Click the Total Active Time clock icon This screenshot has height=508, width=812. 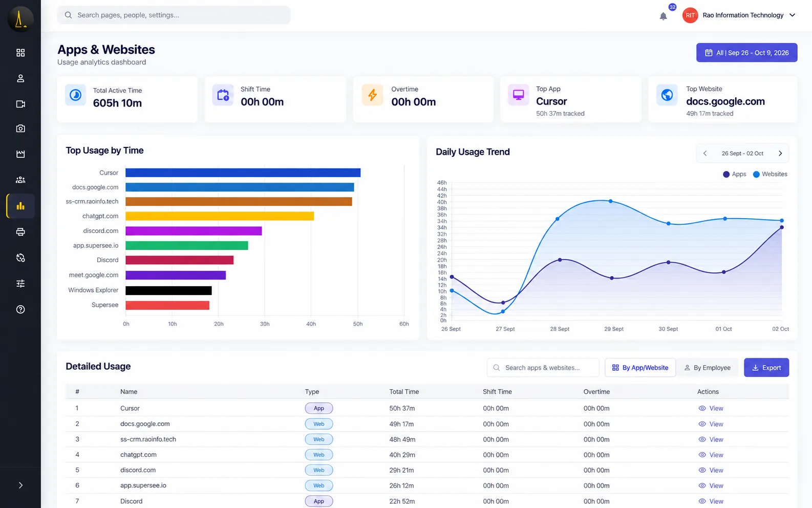76,95
